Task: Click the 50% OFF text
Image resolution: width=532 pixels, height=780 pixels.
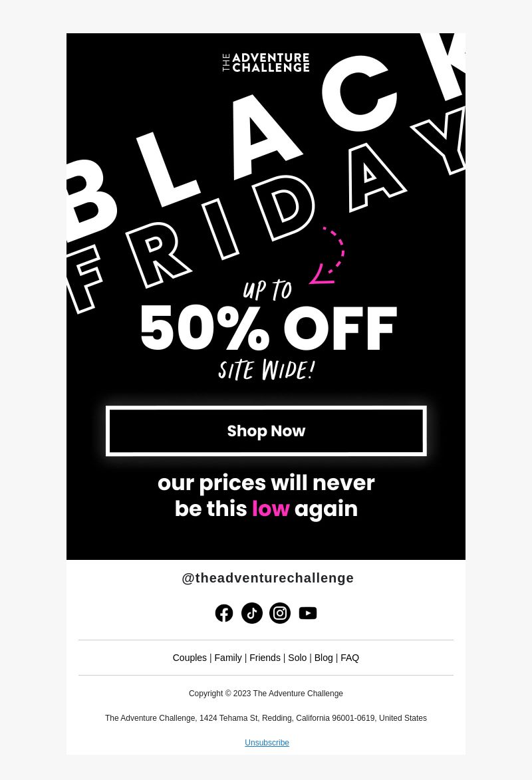Action: click(x=269, y=327)
